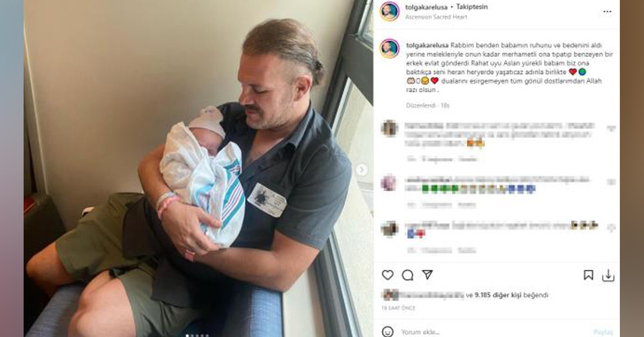Viewport: 644px width, 337px height.
Task: Like the third comment with heart
Action: [611, 228]
